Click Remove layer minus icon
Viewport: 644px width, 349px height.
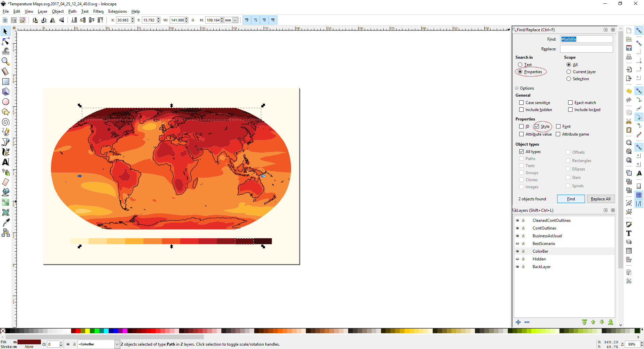coord(527,322)
